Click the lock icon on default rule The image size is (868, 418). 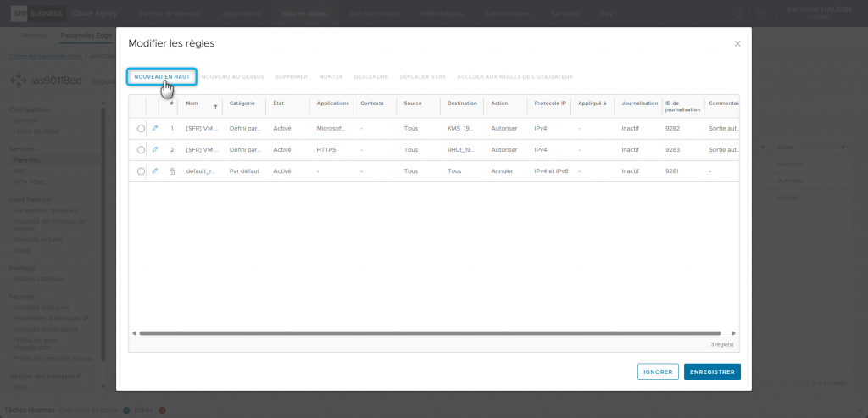172,170
